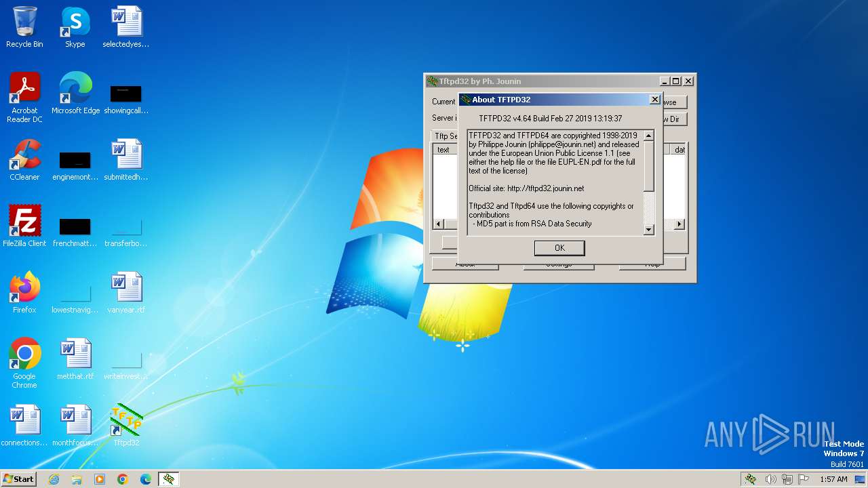Viewport: 868px width, 488px height.
Task: Launch Google Chrome desktop shortcut
Action: [24, 363]
